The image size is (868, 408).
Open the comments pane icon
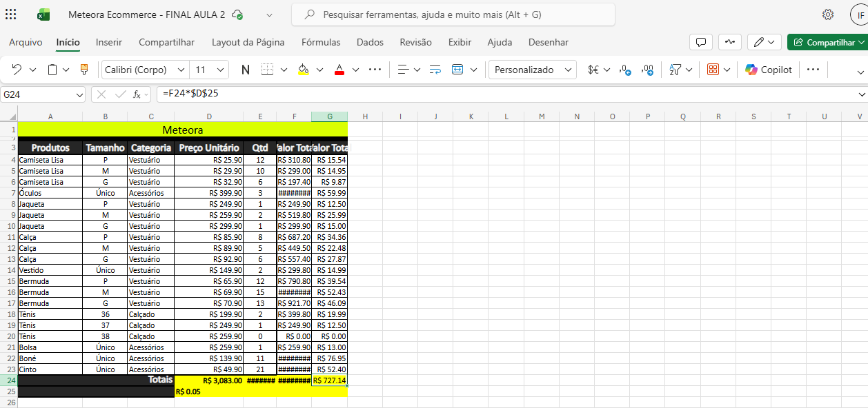701,42
